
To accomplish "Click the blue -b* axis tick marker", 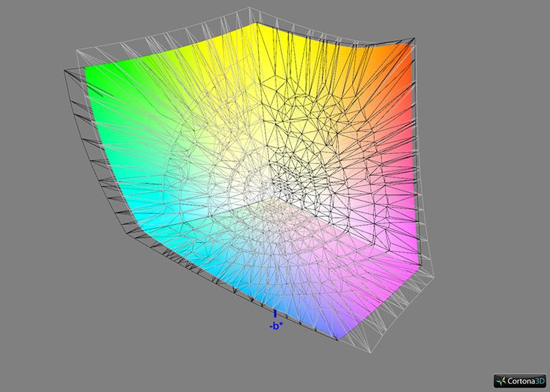I will (x=275, y=314).
